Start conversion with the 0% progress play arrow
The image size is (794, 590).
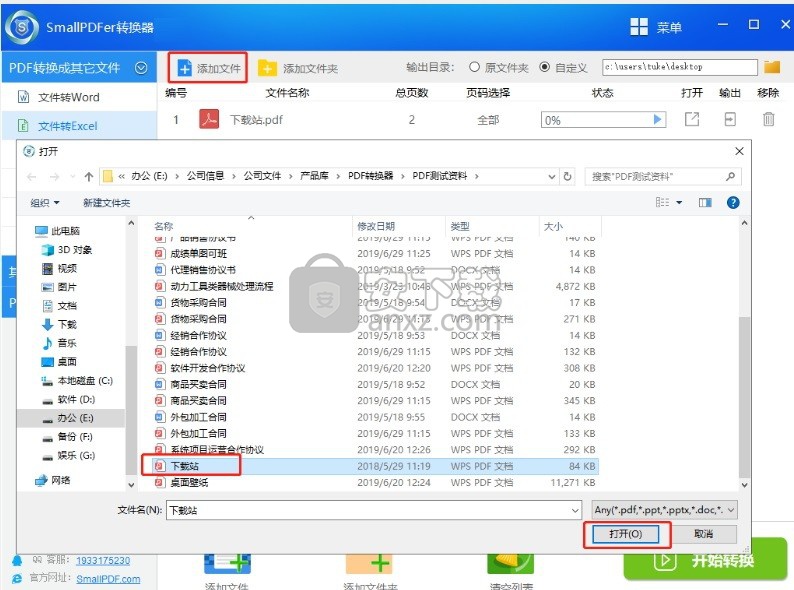pos(657,120)
